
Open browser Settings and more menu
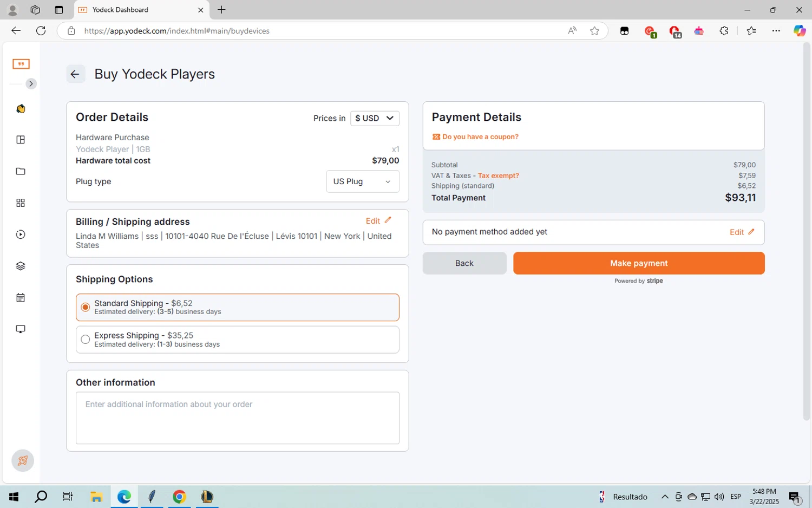[x=776, y=31]
